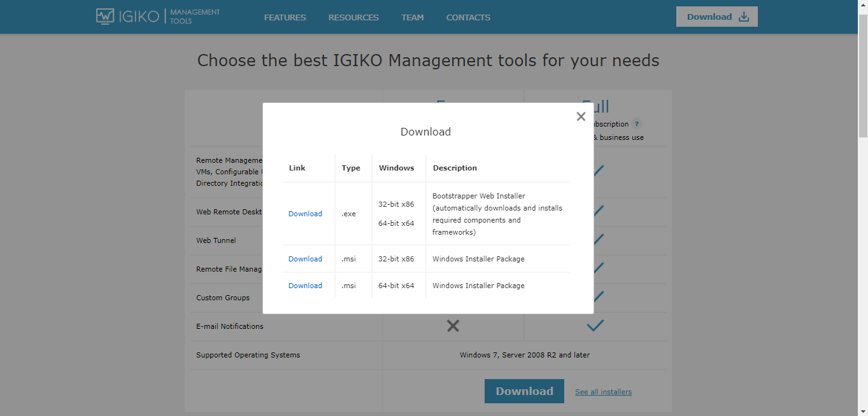Screen dimensions: 868x416
Task: Click the Web Tunnel feature row label
Action: click(x=216, y=240)
